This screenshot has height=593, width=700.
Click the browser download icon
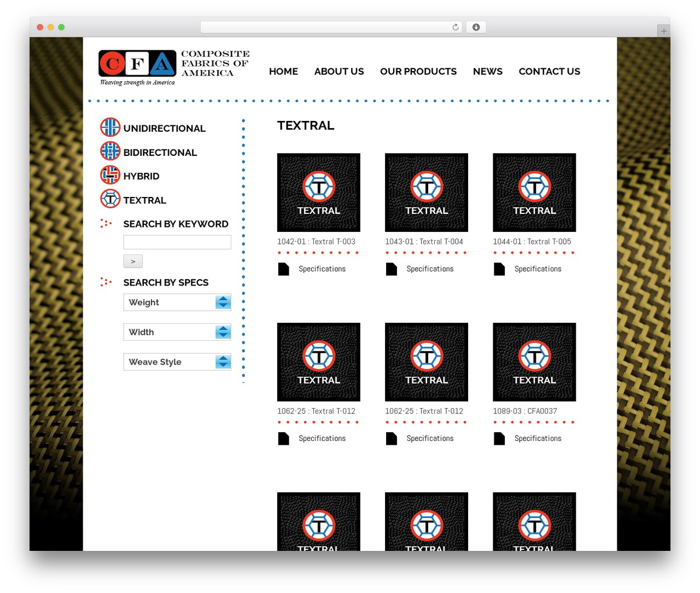476,27
